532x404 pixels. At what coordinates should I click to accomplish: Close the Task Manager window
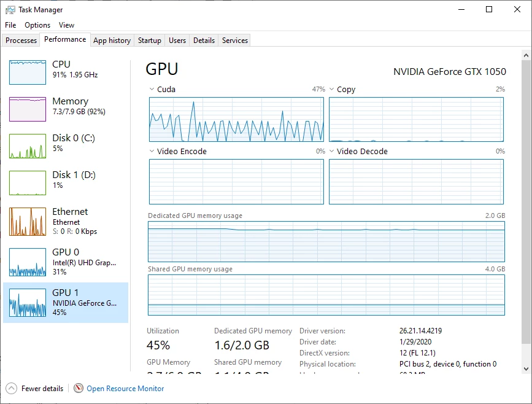517,9
